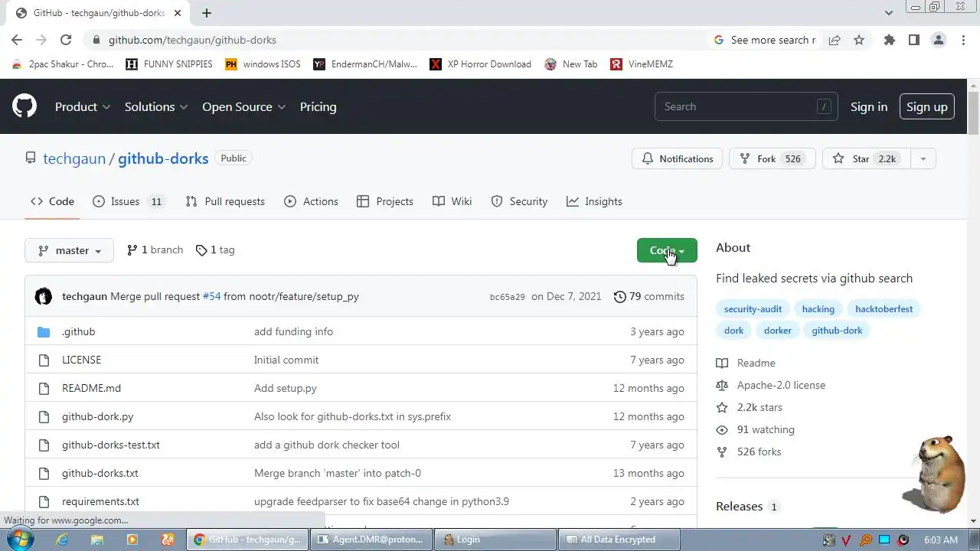The height and width of the screenshot is (551, 980).
Task: Expand the star lists dropdown arrow
Action: 923,158
